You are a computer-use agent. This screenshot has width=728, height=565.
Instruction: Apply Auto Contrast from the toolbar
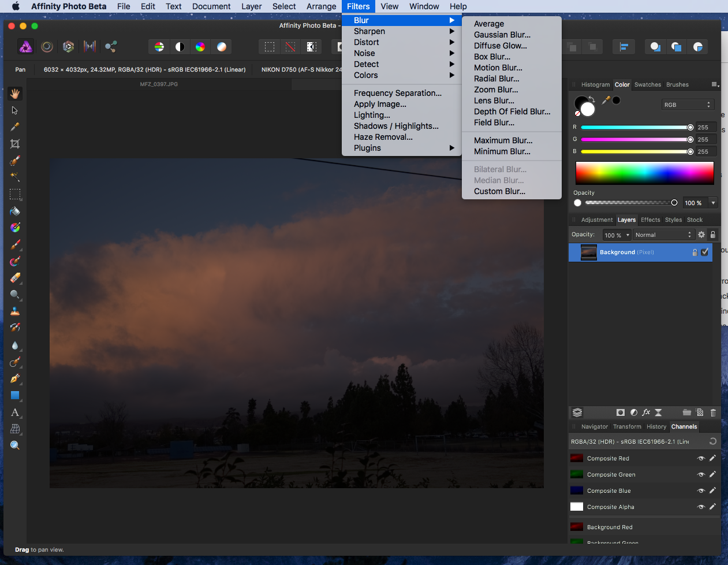(x=180, y=47)
